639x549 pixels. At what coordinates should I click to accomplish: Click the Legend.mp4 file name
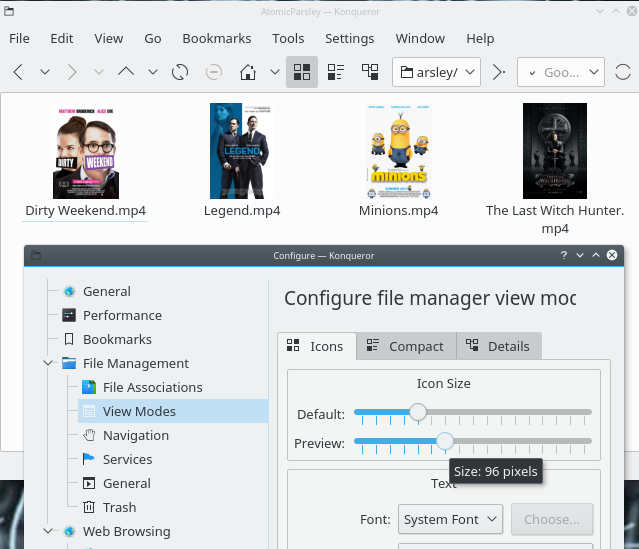pyautogui.click(x=242, y=211)
